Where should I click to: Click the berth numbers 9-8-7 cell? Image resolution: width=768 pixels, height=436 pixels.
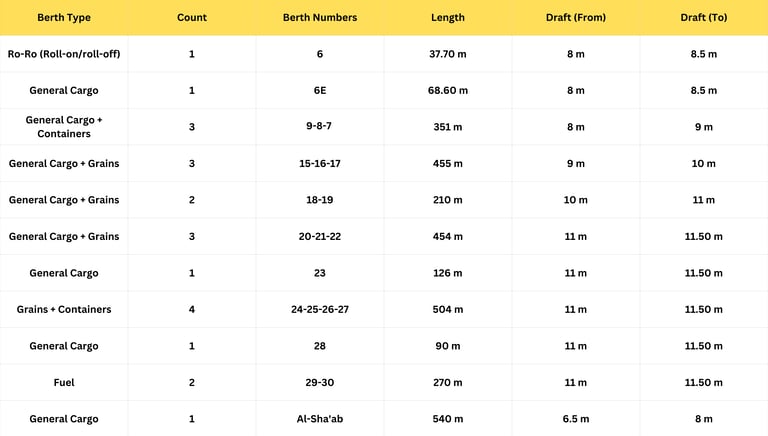point(320,127)
